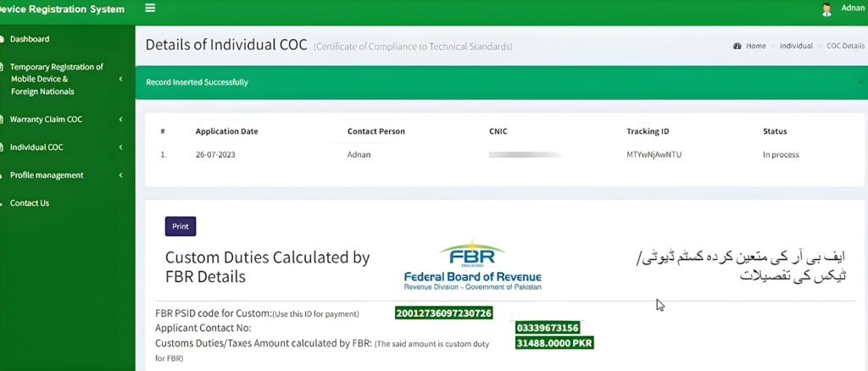
Task: Open the Individual COC menu item
Action: pyautogui.click(x=36, y=147)
